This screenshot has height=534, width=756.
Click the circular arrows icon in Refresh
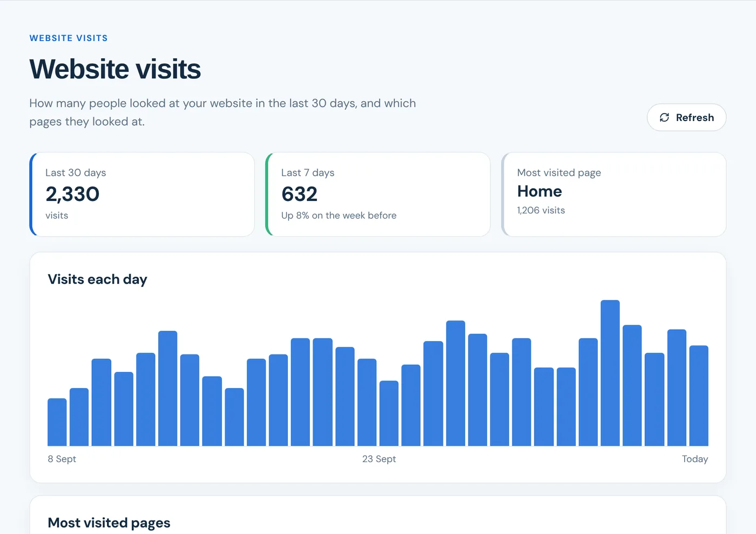coord(665,117)
